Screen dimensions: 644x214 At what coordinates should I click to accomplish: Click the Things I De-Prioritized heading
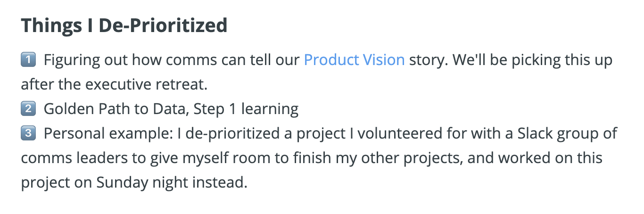tap(124, 25)
